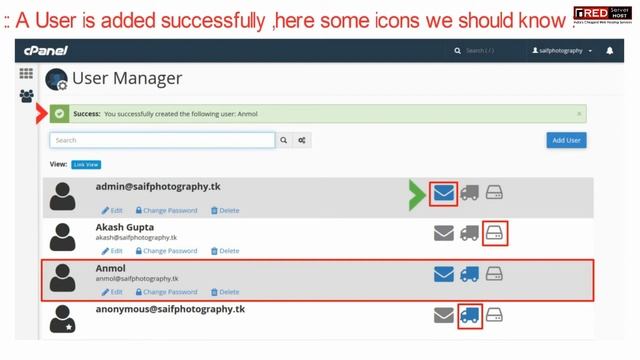Click avatar of Akash Gupta user
This screenshot has height=360, width=640.
point(62,237)
